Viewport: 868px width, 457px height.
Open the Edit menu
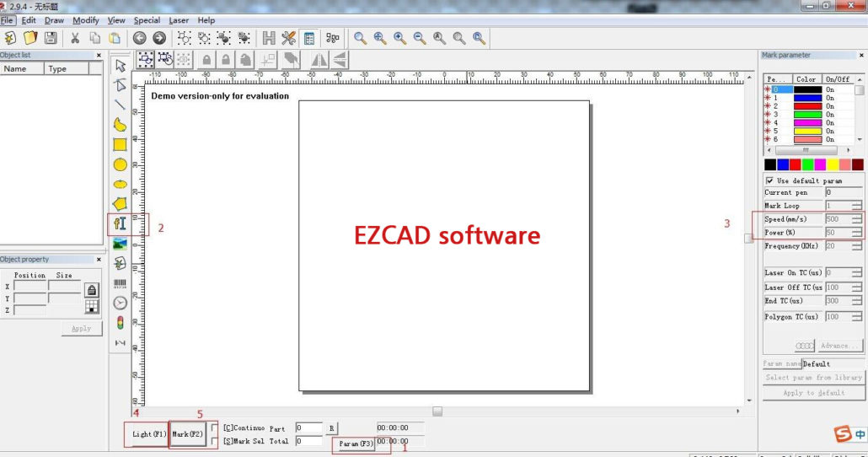(x=29, y=20)
